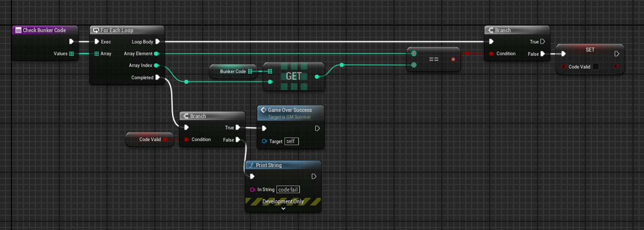Select the equals comparison node

point(433,59)
